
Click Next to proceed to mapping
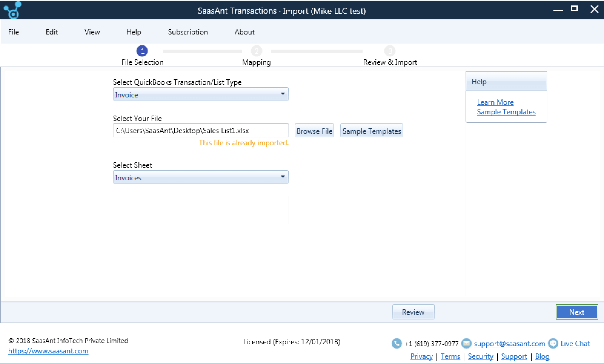pos(576,312)
